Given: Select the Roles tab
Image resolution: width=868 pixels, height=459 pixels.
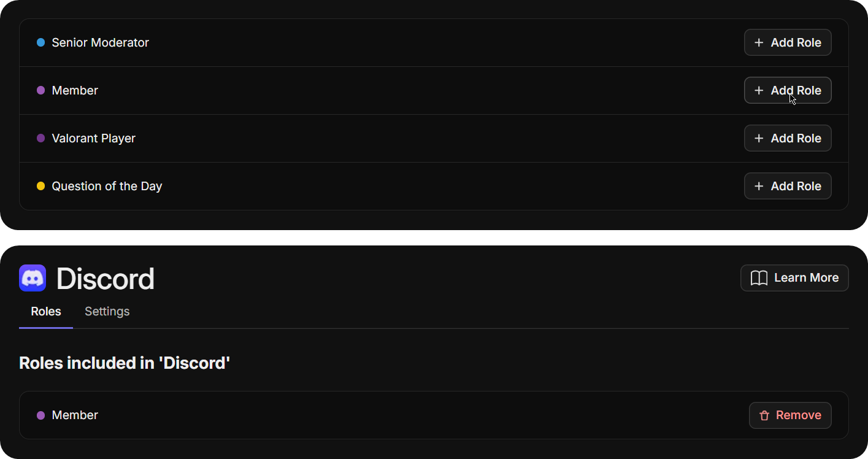Looking at the screenshot, I should click(45, 311).
